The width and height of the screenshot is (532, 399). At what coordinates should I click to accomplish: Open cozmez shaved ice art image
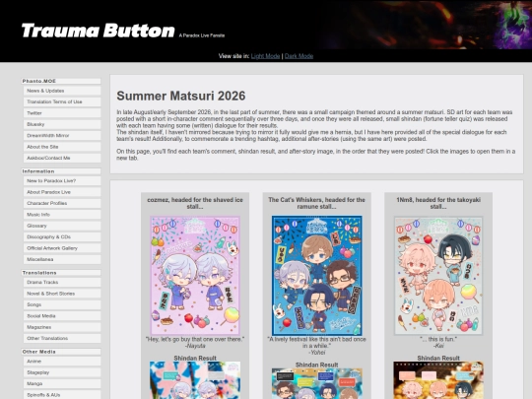tap(195, 276)
